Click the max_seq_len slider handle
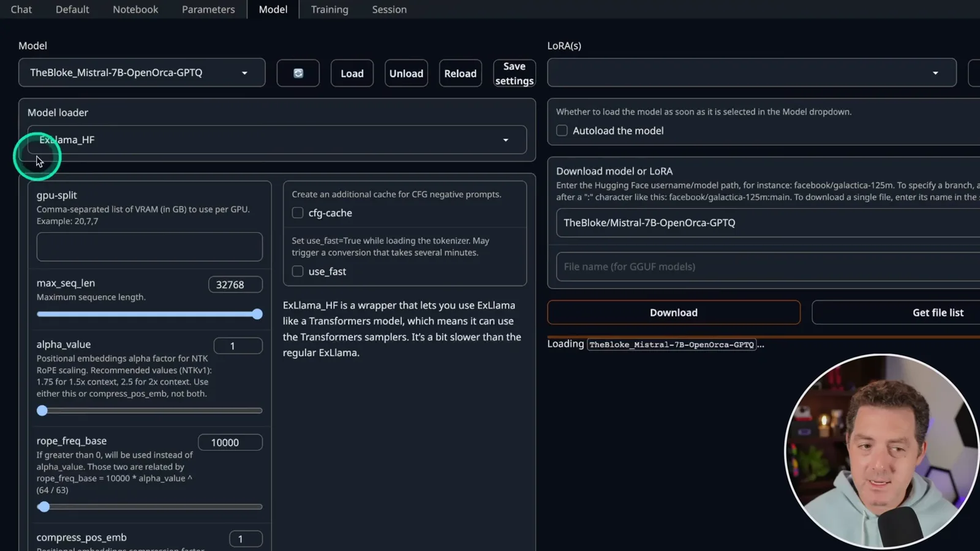The width and height of the screenshot is (980, 551). 257,314
